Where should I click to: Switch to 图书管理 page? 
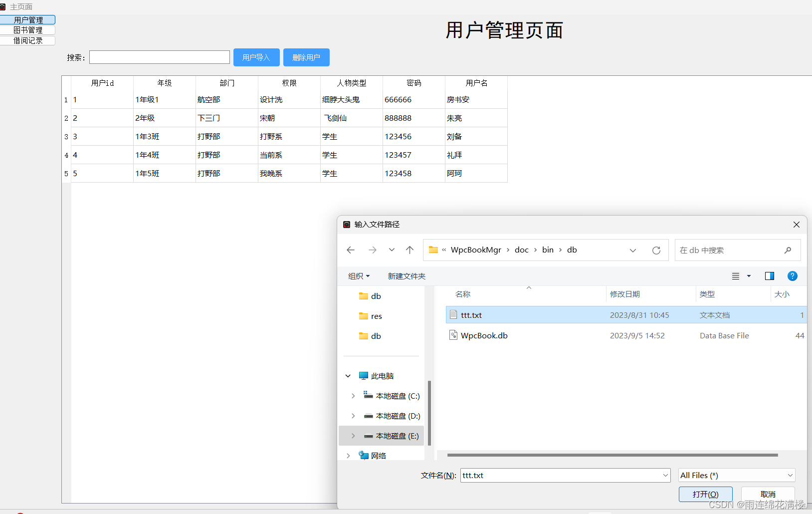[28, 30]
